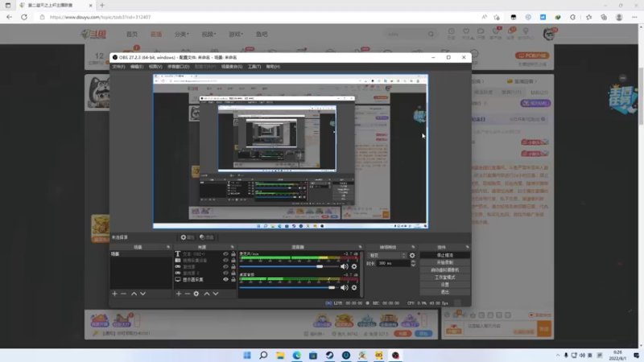Open the 停靠窗口(D) menu in OBS
Image resolution: width=644 pixels, height=362 pixels.
pos(178,67)
